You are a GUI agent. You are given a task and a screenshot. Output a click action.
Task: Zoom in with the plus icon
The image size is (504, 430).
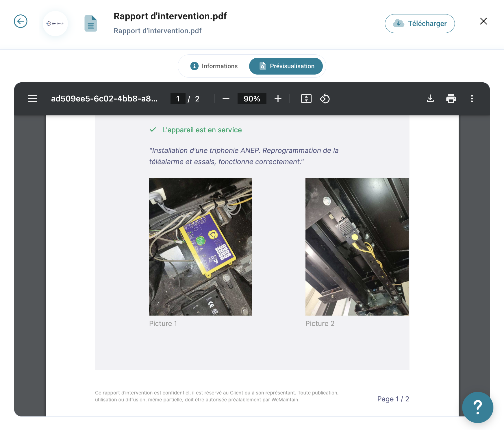(278, 99)
